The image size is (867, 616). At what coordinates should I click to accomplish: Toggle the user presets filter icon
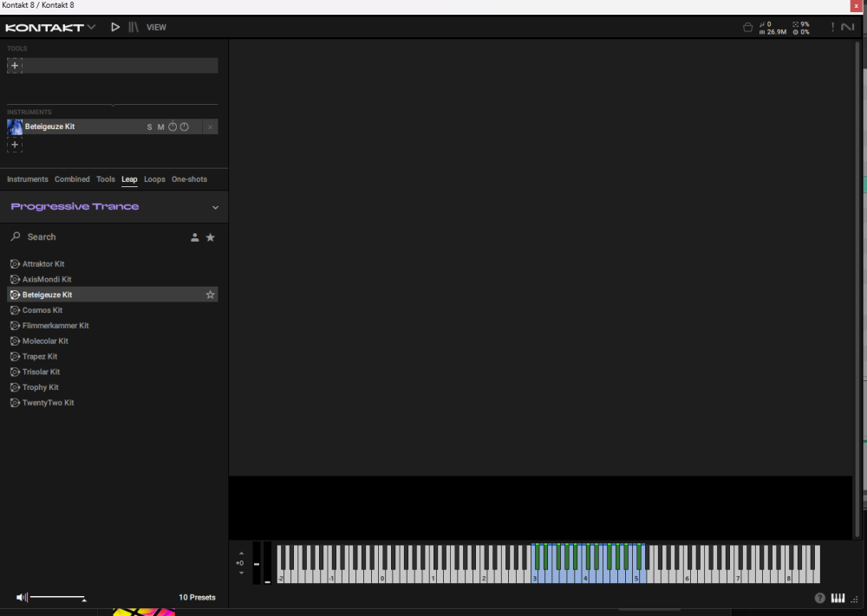pyautogui.click(x=194, y=237)
